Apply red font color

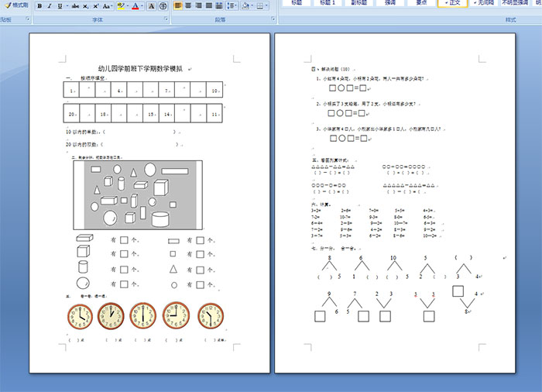pos(135,6)
